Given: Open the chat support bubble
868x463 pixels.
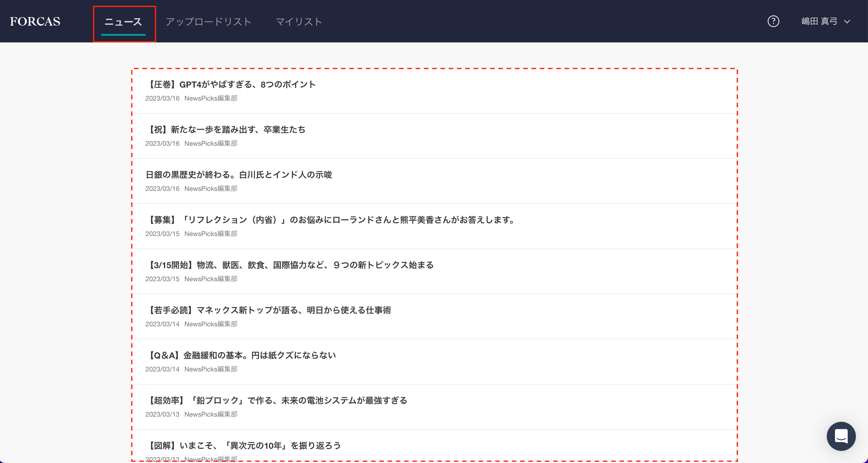Looking at the screenshot, I should pos(841,436).
